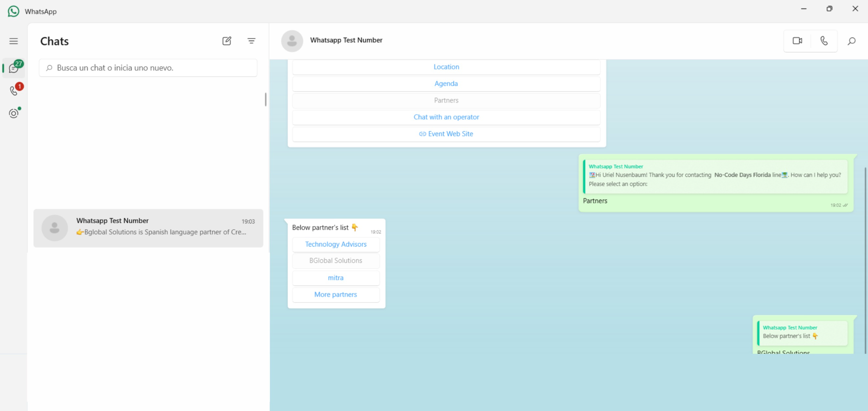868x411 pixels.
Task: Close the WhatsApp window
Action: click(x=855, y=8)
